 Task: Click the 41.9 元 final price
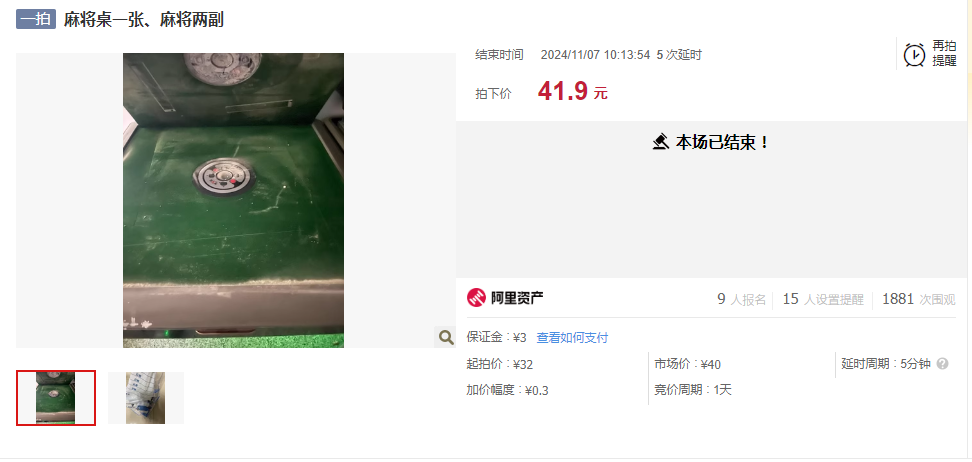[573, 92]
